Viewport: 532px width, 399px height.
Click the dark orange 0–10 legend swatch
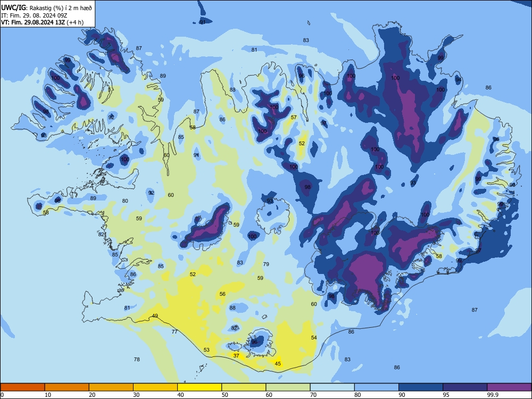(22, 387)
